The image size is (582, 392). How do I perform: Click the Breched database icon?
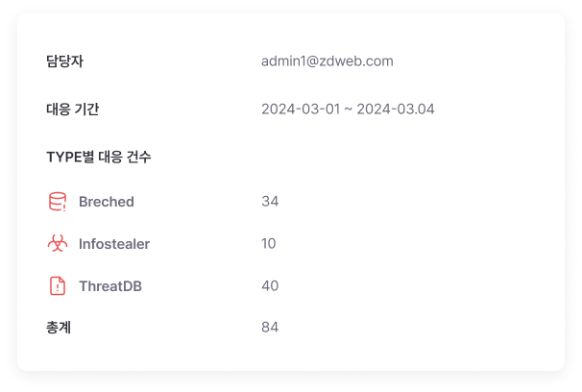pos(58,202)
